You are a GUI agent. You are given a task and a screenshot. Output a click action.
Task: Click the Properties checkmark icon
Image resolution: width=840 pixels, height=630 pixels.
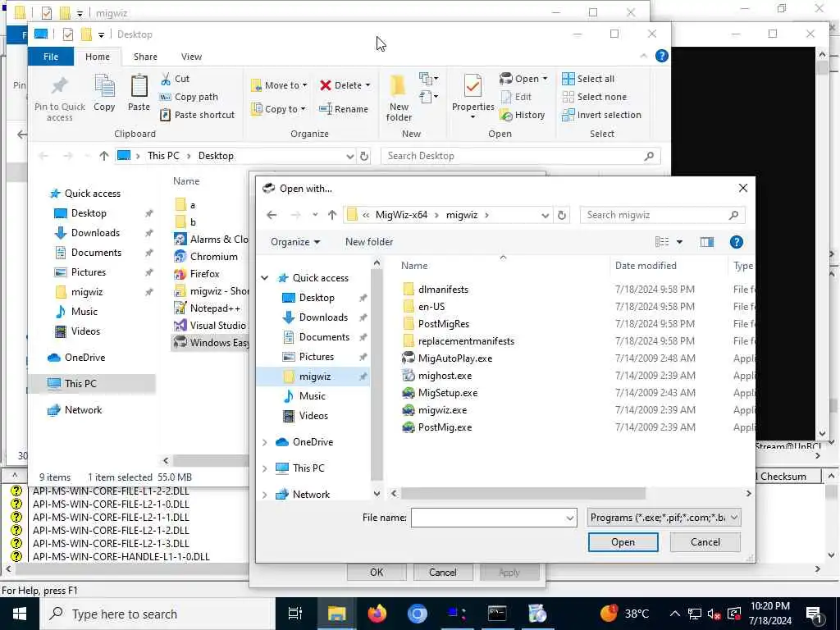click(472, 85)
